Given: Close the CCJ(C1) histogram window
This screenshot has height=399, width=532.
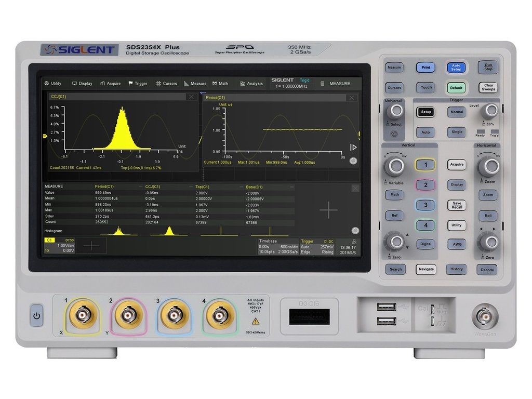Looking at the screenshot, I should click(x=192, y=97).
